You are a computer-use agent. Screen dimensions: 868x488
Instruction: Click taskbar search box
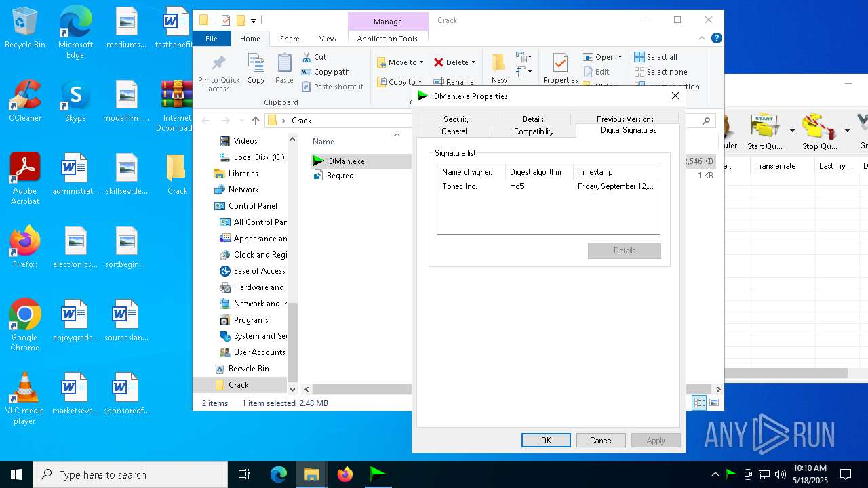[x=130, y=474]
